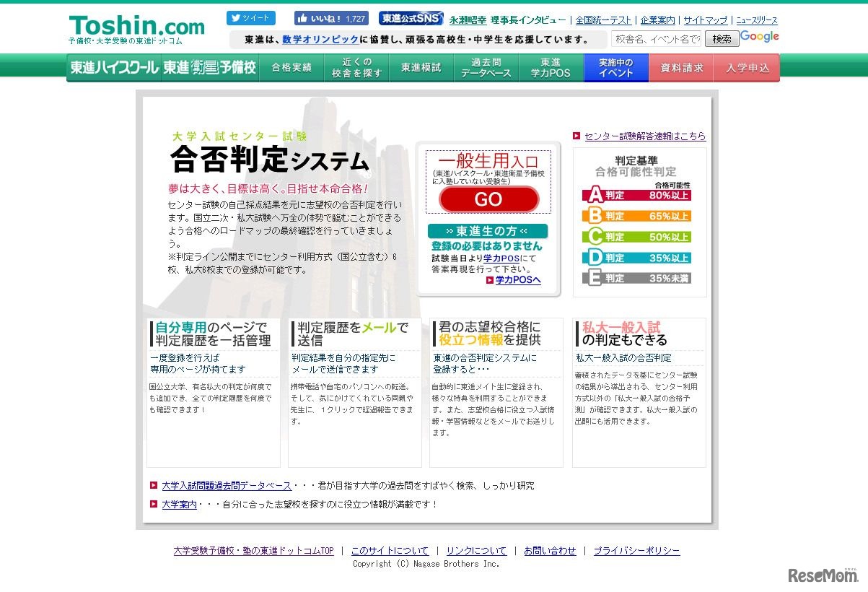Viewport: 868px width, 592px height.
Task: Open the 合格実績 menu item
Action: coord(291,68)
